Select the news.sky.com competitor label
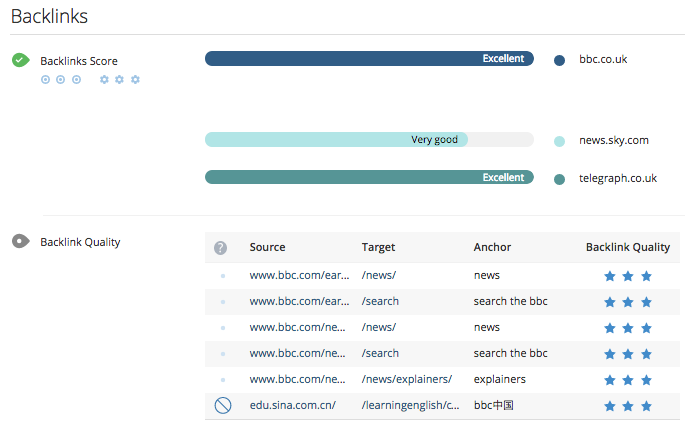 614,141
